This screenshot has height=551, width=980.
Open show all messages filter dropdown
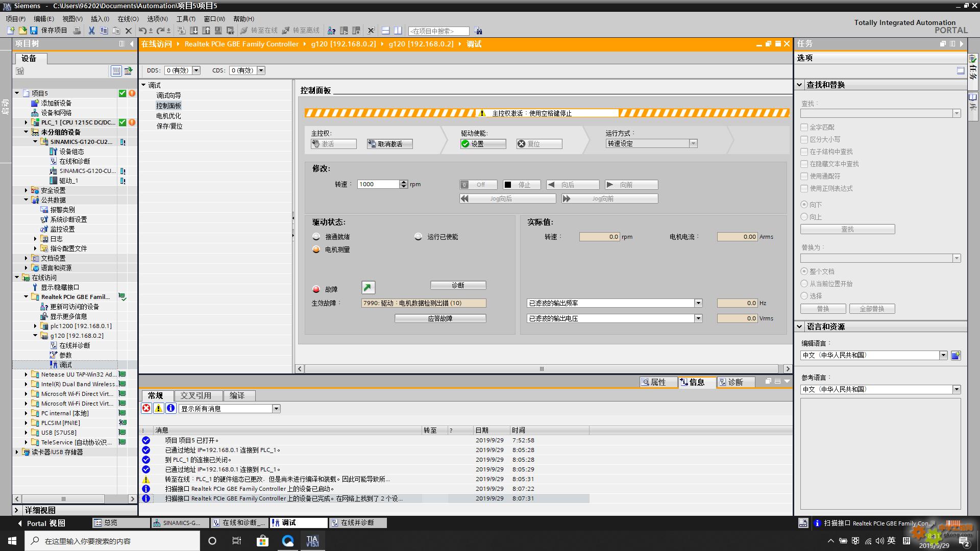tap(276, 409)
